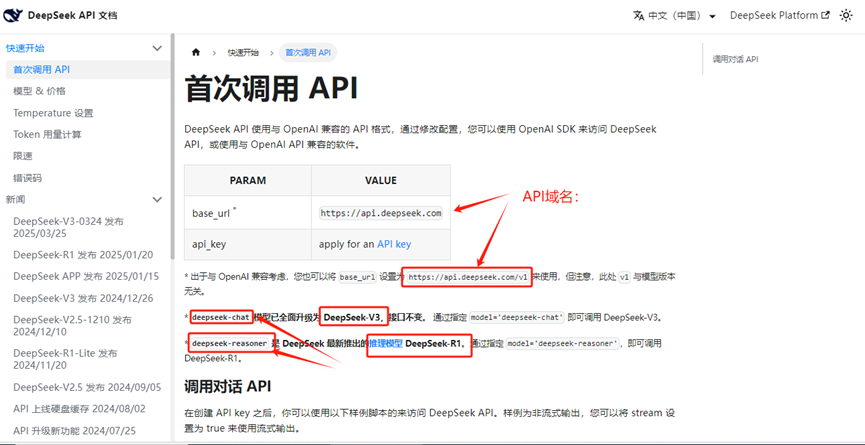865x445 pixels.
Task: Click the https://api.deepseek.com table value
Action: click(x=381, y=213)
